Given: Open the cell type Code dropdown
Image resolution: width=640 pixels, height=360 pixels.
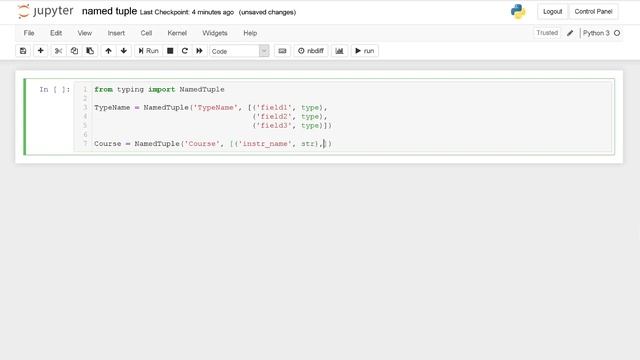Looking at the screenshot, I should click(239, 51).
